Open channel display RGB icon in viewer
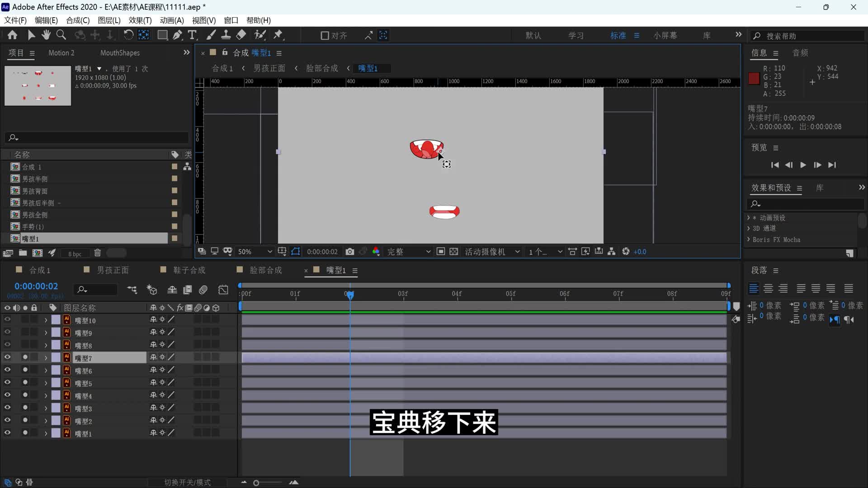 [x=376, y=252]
